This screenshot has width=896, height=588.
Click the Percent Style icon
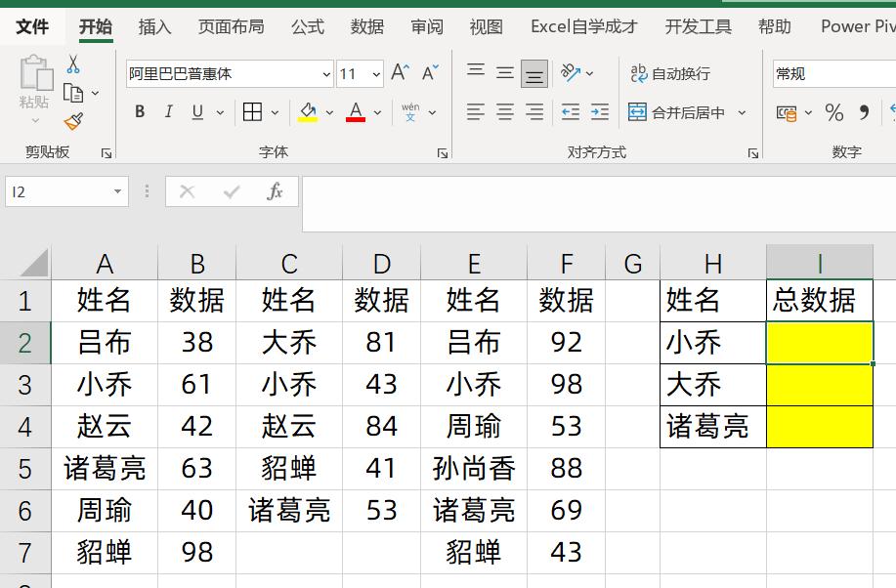[x=833, y=113]
